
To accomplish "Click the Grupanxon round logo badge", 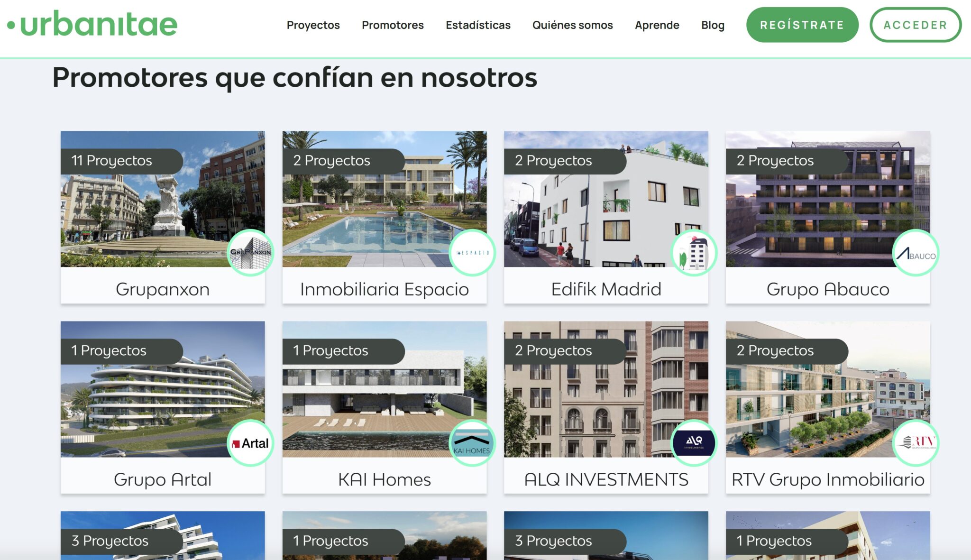I will click(x=250, y=252).
